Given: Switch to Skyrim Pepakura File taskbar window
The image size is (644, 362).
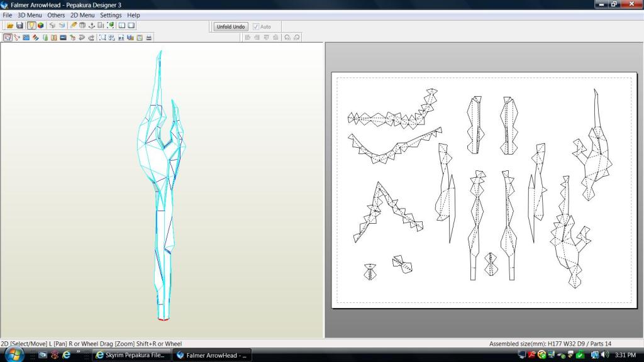Looking at the screenshot, I should [130, 355].
